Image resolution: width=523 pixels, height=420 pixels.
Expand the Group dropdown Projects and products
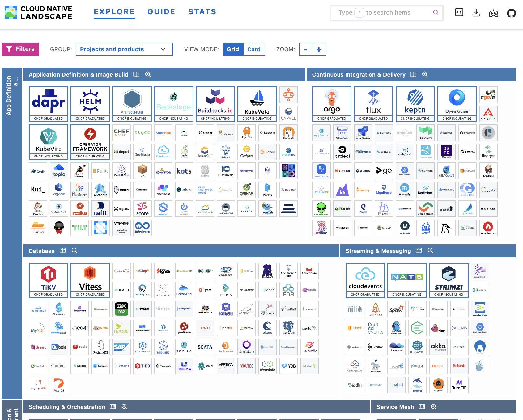(x=124, y=49)
